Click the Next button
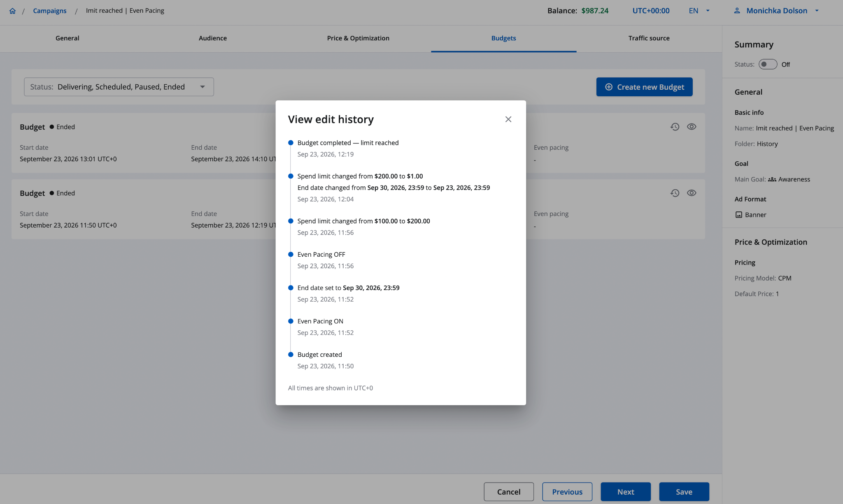 [x=626, y=492]
